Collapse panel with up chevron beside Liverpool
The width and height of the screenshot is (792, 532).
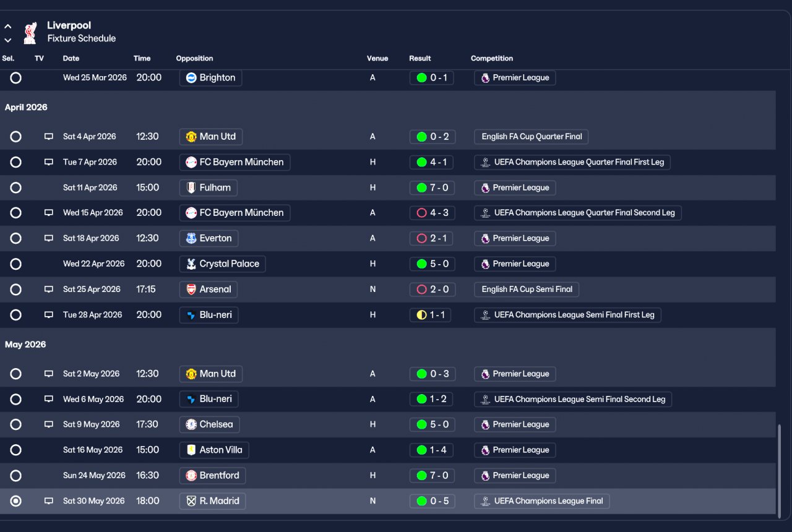(8, 27)
